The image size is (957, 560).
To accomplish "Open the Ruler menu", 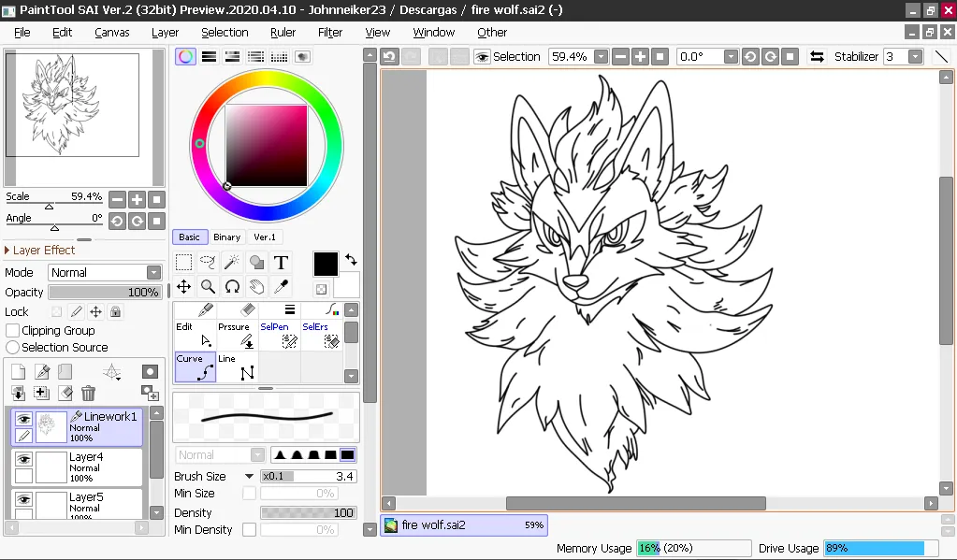I will pos(283,33).
